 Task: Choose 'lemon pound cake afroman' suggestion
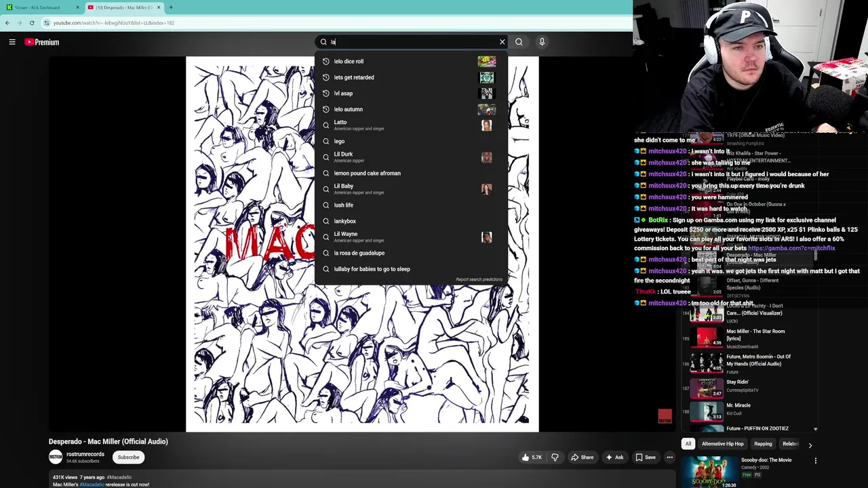pyautogui.click(x=411, y=173)
